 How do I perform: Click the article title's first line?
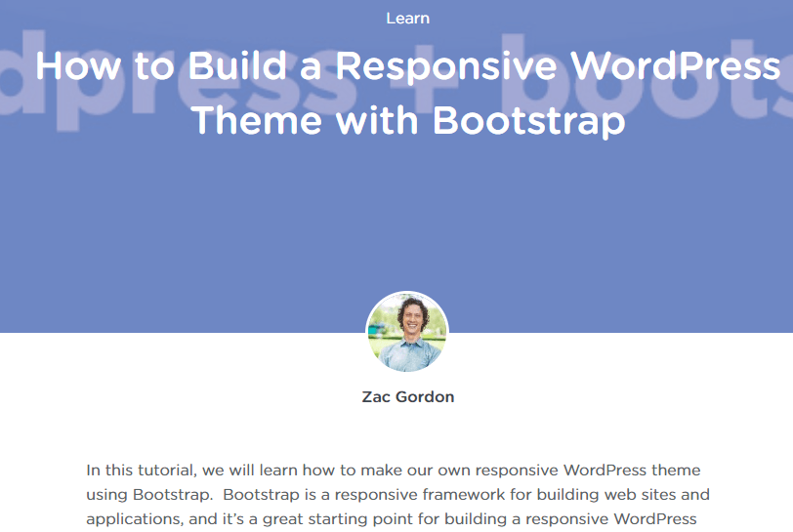click(407, 66)
